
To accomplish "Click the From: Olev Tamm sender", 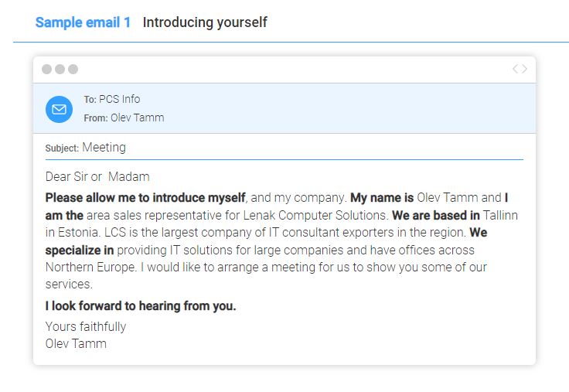I will (x=124, y=118).
